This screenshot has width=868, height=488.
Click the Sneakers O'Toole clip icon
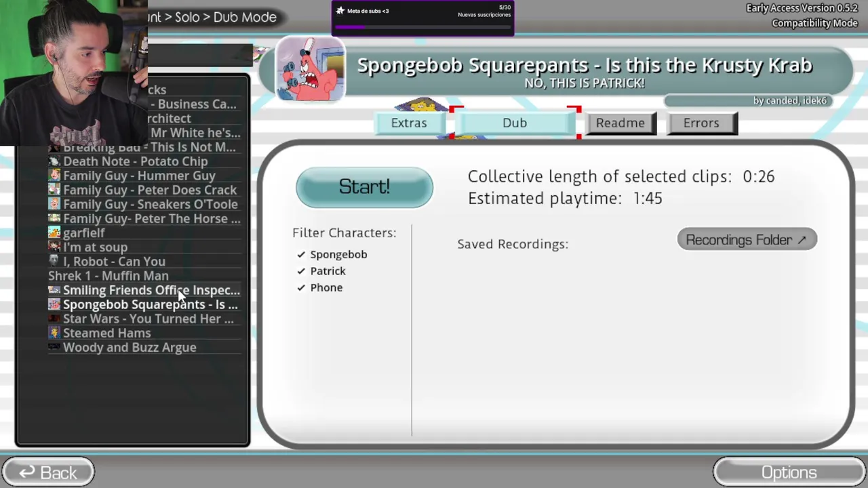(54, 204)
